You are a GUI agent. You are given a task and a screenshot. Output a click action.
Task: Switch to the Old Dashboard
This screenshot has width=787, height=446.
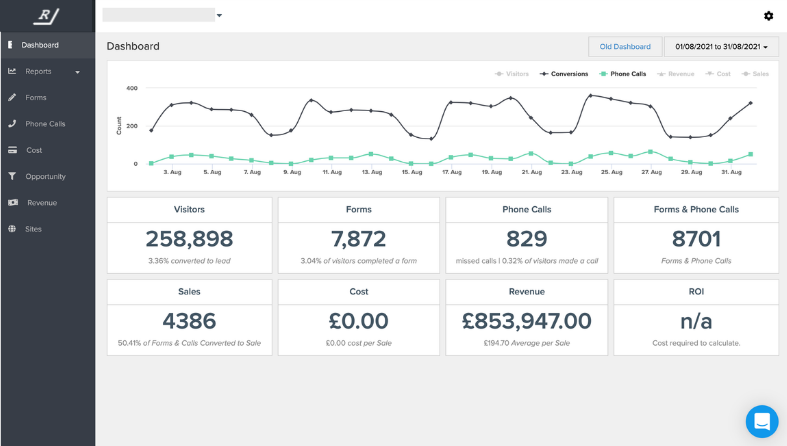click(x=625, y=46)
